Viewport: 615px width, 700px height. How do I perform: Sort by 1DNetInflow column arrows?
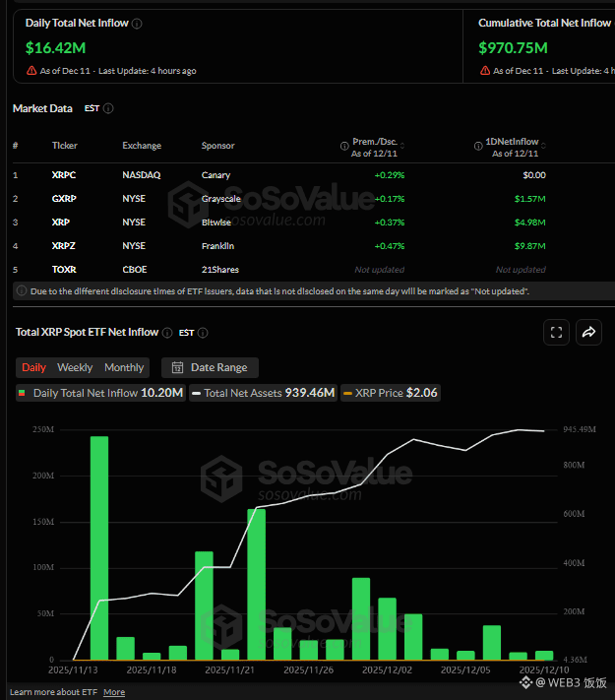(543, 146)
